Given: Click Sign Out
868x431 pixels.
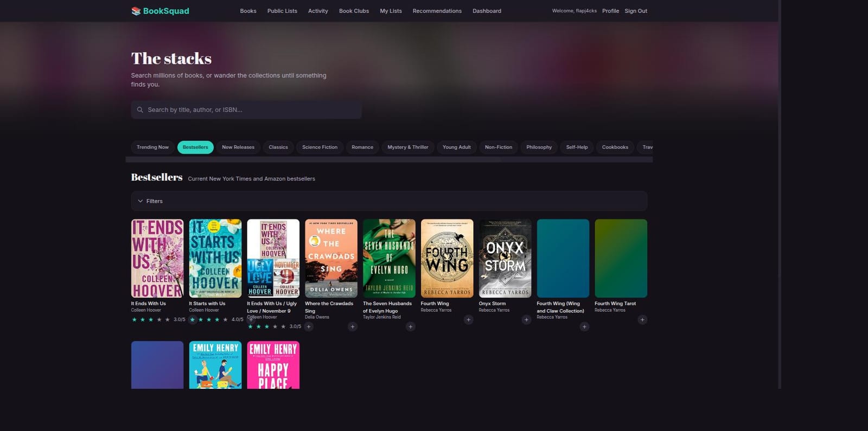Looking at the screenshot, I should click(x=636, y=11).
